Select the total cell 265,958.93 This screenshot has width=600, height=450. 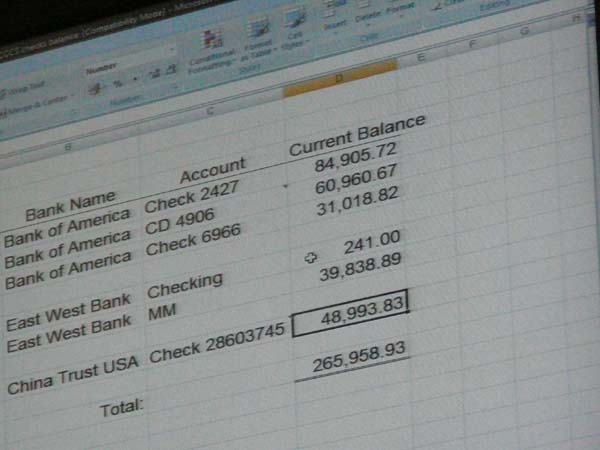359,357
